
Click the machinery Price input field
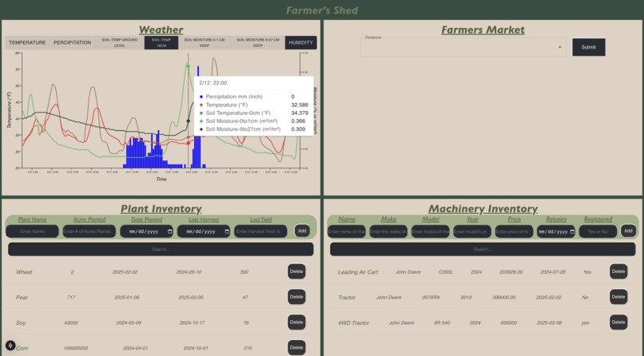click(515, 231)
